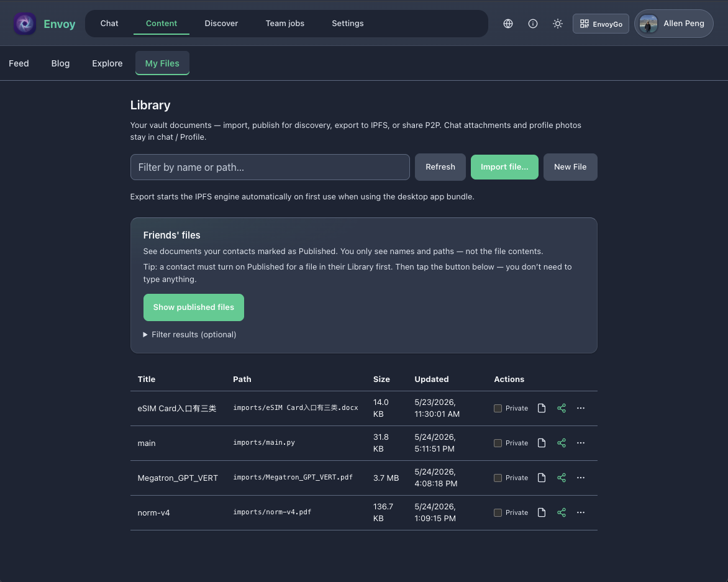The height and width of the screenshot is (582, 728).
Task: Open more options for norm-v4 row
Action: 580,512
